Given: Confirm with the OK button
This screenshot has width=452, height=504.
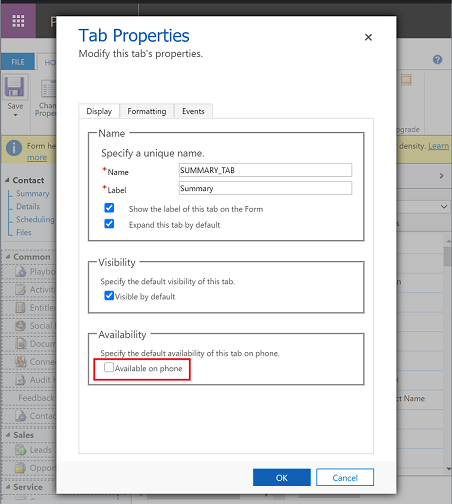Looking at the screenshot, I should 282,477.
